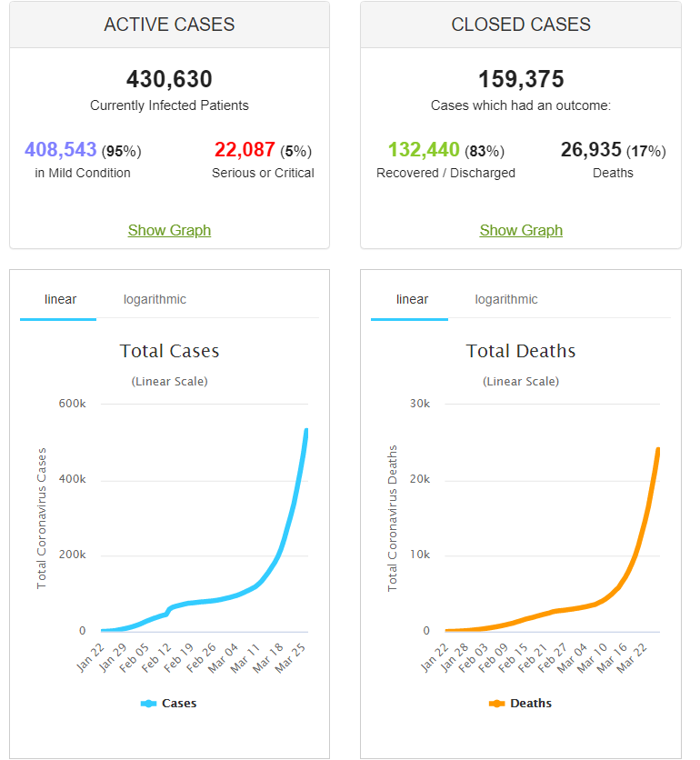Select linear tab in Total Cases chart
The width and height of the screenshot is (700, 760).
pyautogui.click(x=60, y=299)
